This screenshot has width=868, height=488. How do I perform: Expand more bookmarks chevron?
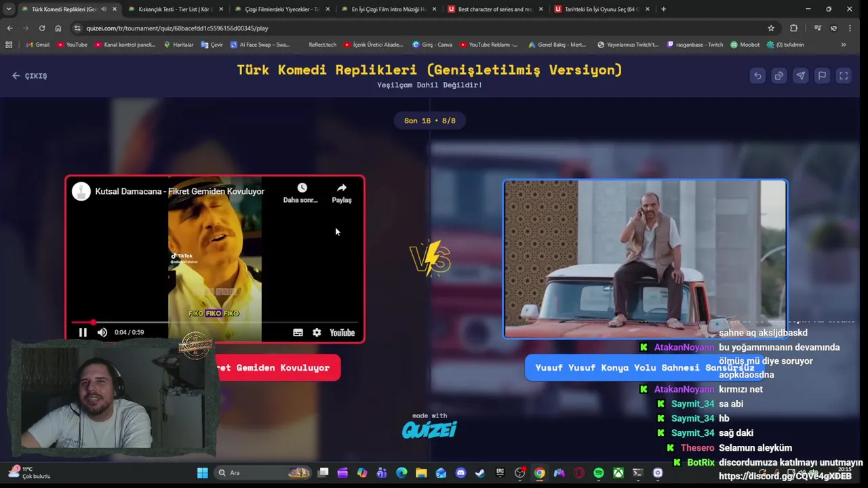[844, 45]
